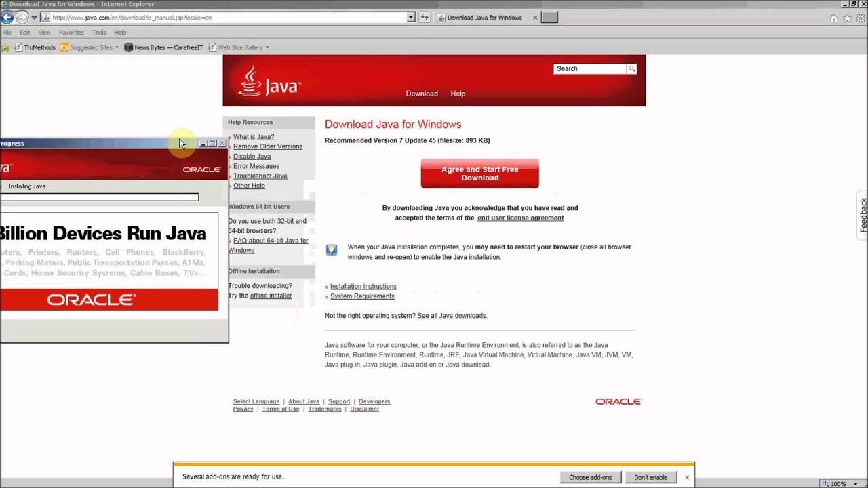The width and height of the screenshot is (868, 488).
Task: Open the Error Messages link
Action: (x=256, y=166)
